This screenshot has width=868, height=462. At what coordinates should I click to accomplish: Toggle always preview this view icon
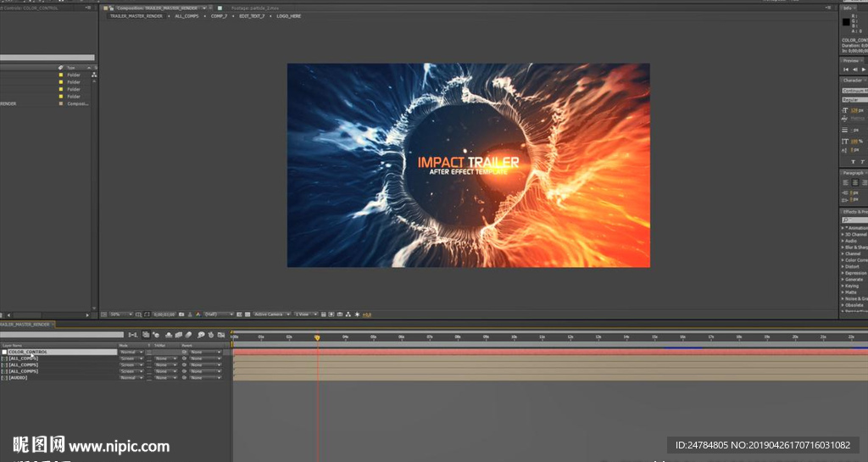(x=103, y=314)
